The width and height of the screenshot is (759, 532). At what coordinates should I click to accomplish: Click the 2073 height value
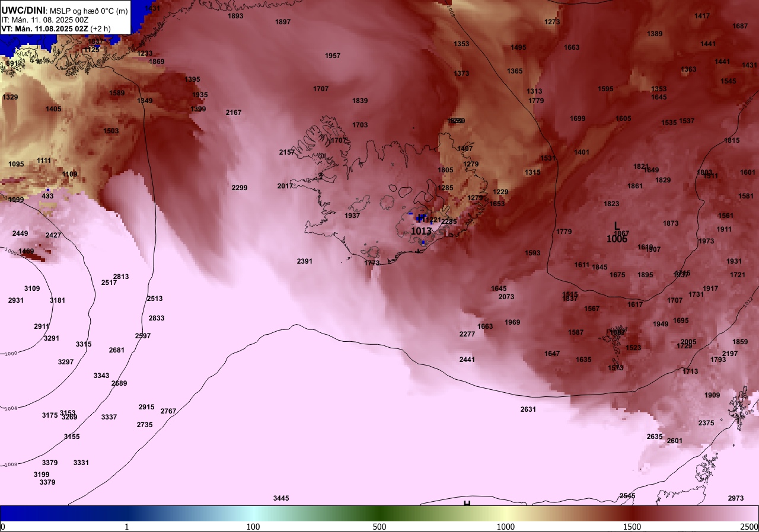pyautogui.click(x=506, y=297)
